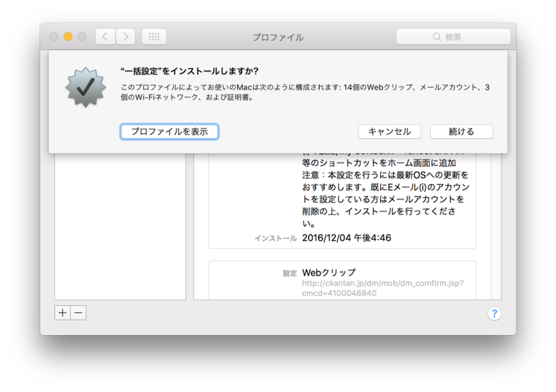Click the 検索 search field
Viewport: 556px width, 392px height.
pyautogui.click(x=453, y=37)
